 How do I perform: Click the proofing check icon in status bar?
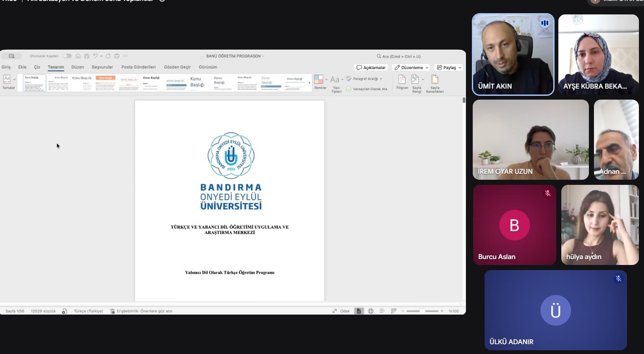64,311
